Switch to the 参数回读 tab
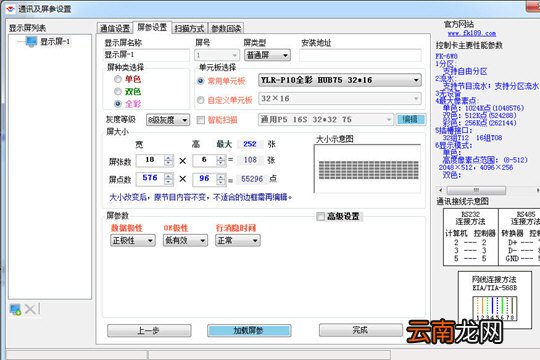The width and height of the screenshot is (540, 360). (x=226, y=28)
